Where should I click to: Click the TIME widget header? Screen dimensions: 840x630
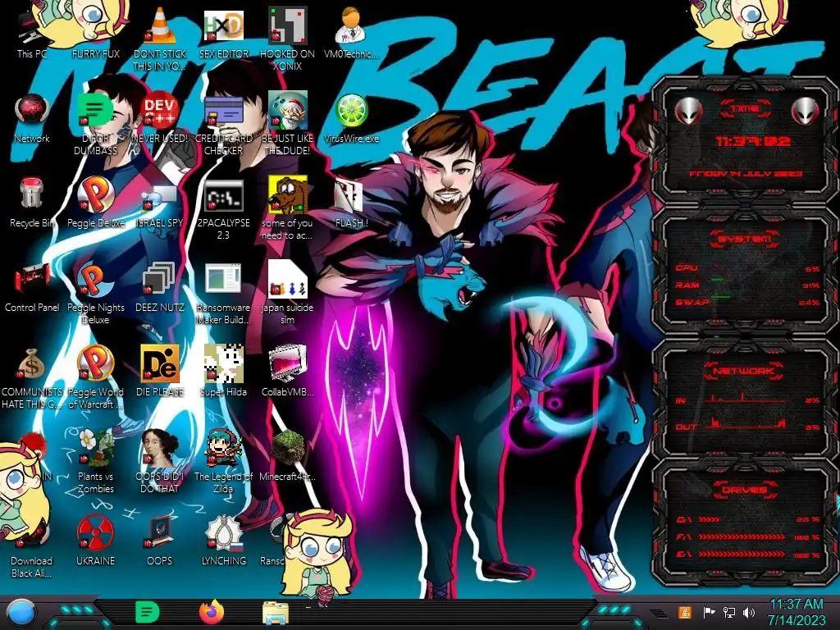coord(745,109)
